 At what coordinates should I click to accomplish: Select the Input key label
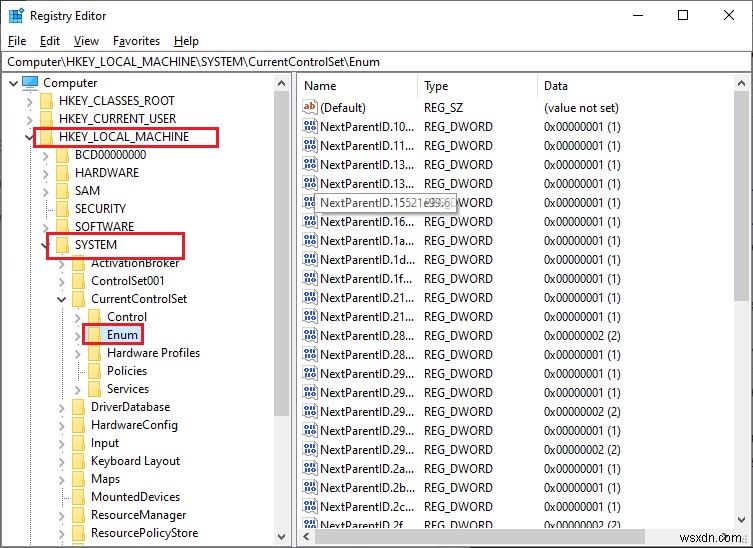[105, 443]
